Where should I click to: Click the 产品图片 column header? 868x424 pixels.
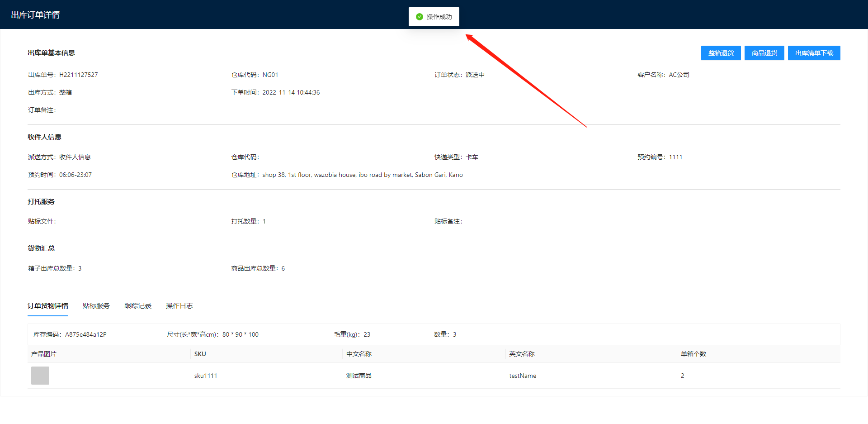pyautogui.click(x=44, y=354)
